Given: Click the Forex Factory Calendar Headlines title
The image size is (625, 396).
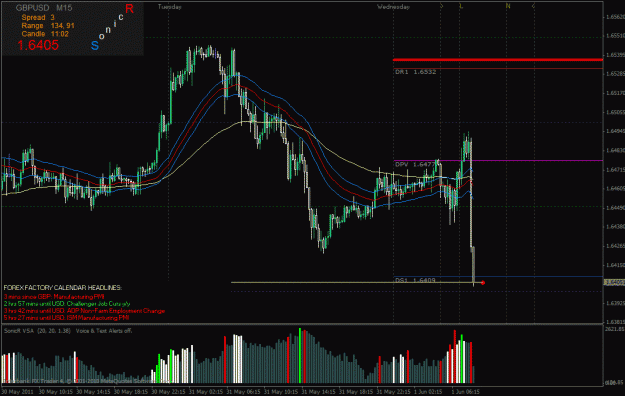Looking at the screenshot, I should tap(63, 288).
